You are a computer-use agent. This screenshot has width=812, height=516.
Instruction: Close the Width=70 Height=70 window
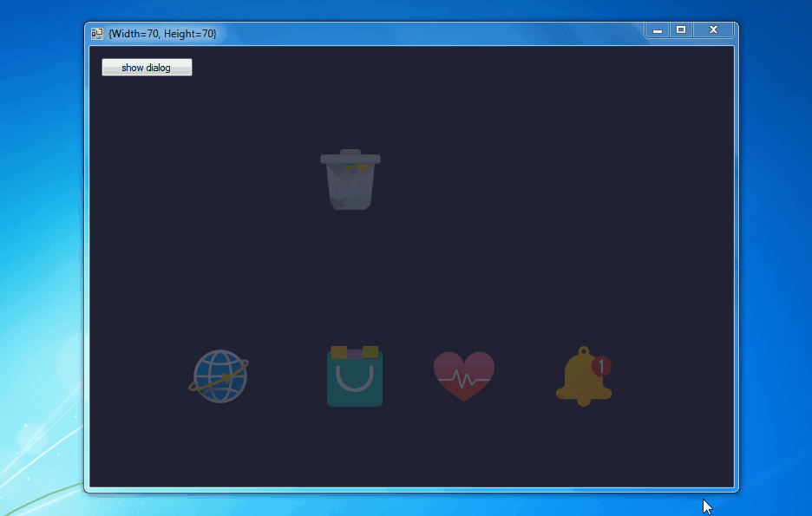714,30
